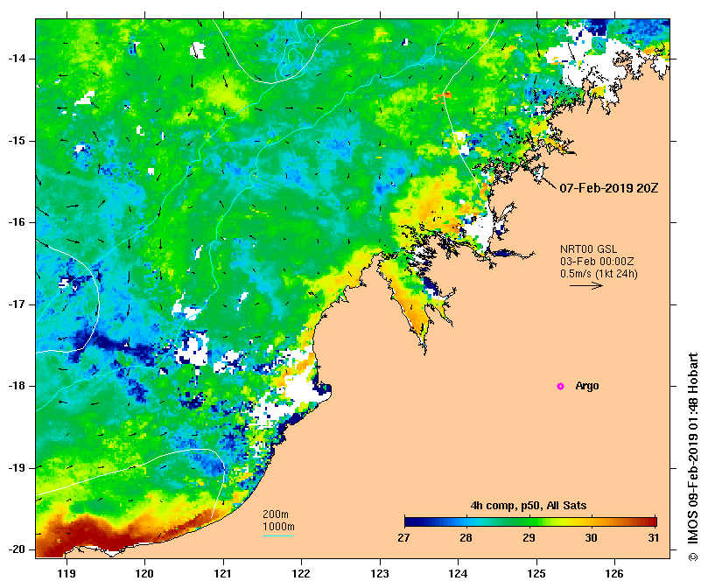Click the latitude label '-14'
The image size is (708, 588).
click(x=17, y=59)
